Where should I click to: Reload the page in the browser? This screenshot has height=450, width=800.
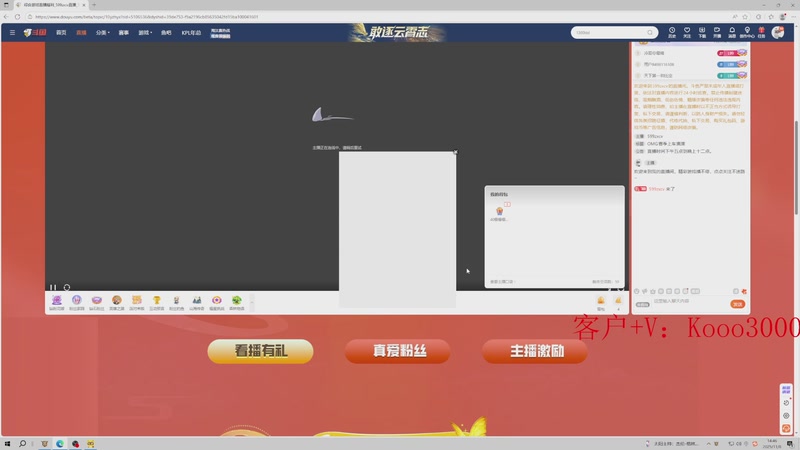coord(17,17)
